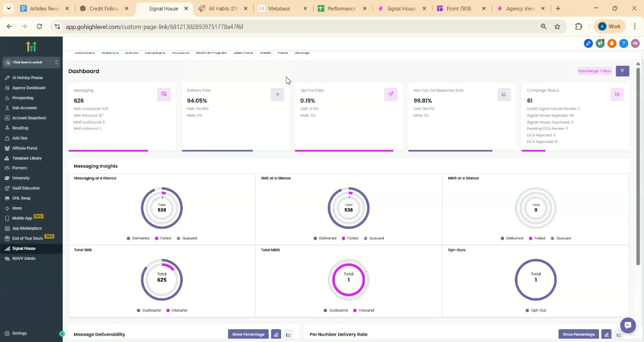Open the AK user avatar menu
644x342 pixels.
pyautogui.click(x=635, y=43)
